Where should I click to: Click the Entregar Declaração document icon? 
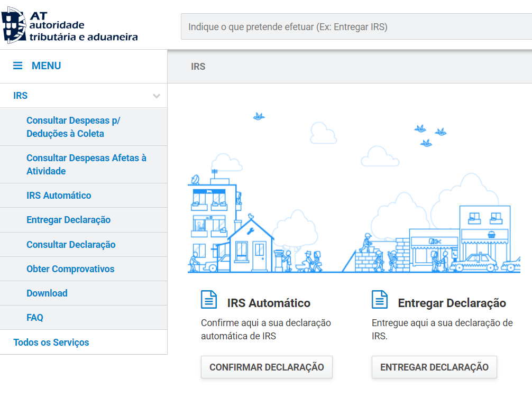(380, 300)
